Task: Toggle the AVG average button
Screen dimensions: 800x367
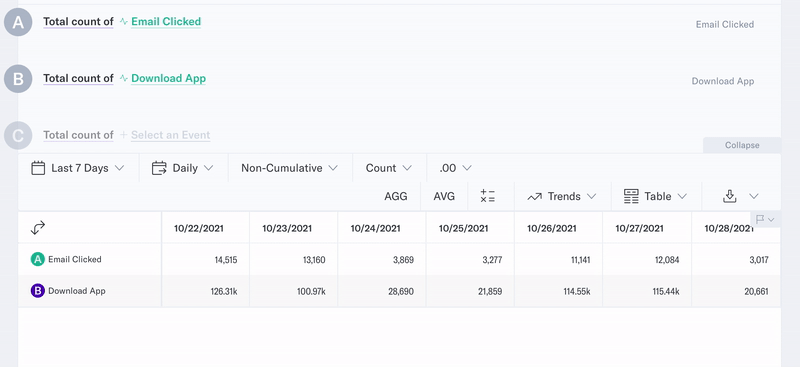Action: click(444, 197)
